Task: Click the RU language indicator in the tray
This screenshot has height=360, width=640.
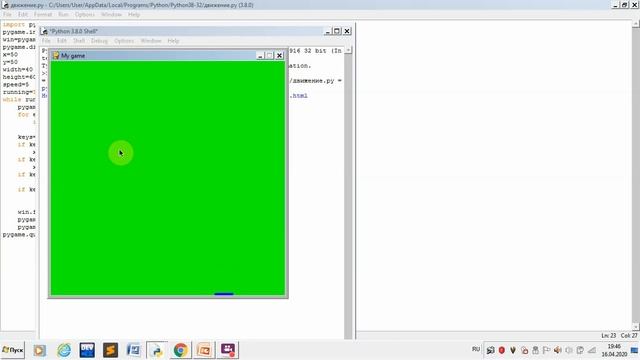Action: 476,349
